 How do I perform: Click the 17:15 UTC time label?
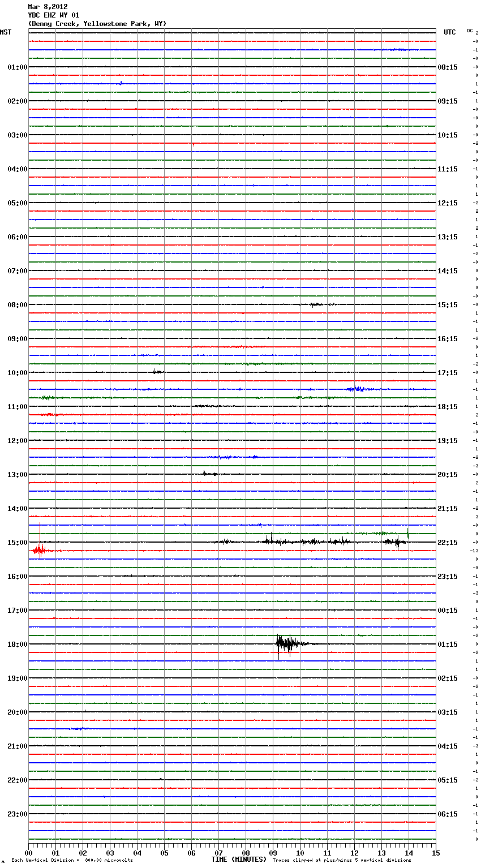point(448,373)
